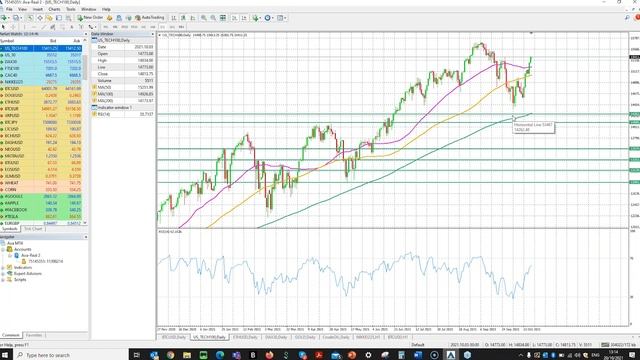Switch to Navigator Common tab
This screenshot has height=360, width=640.
[11, 336]
